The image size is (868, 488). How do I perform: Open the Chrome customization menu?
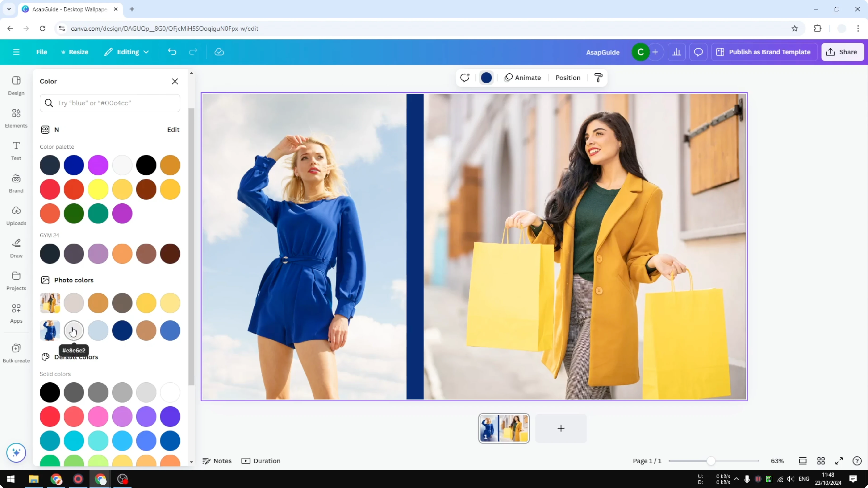tap(859, 28)
